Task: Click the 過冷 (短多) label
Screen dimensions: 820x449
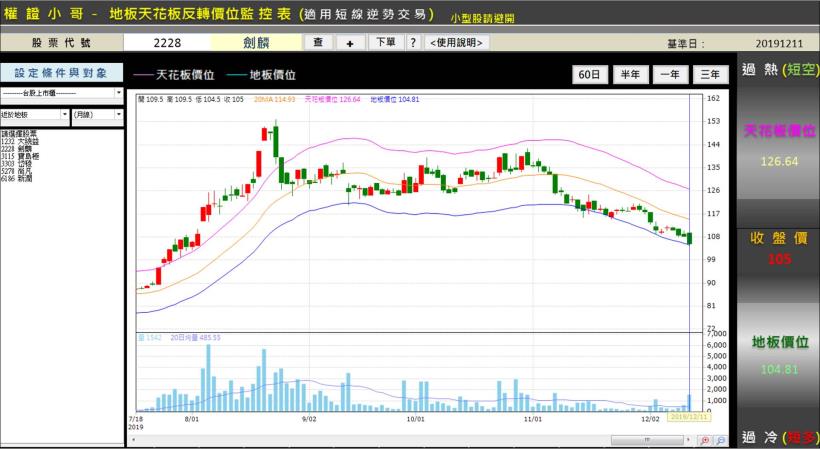Action: (779, 437)
